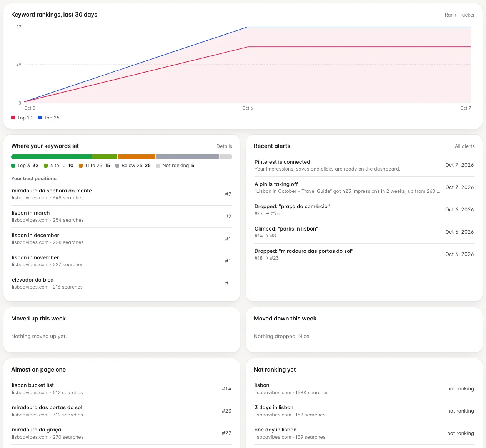Open miradouro da graça keyword row

121,433
